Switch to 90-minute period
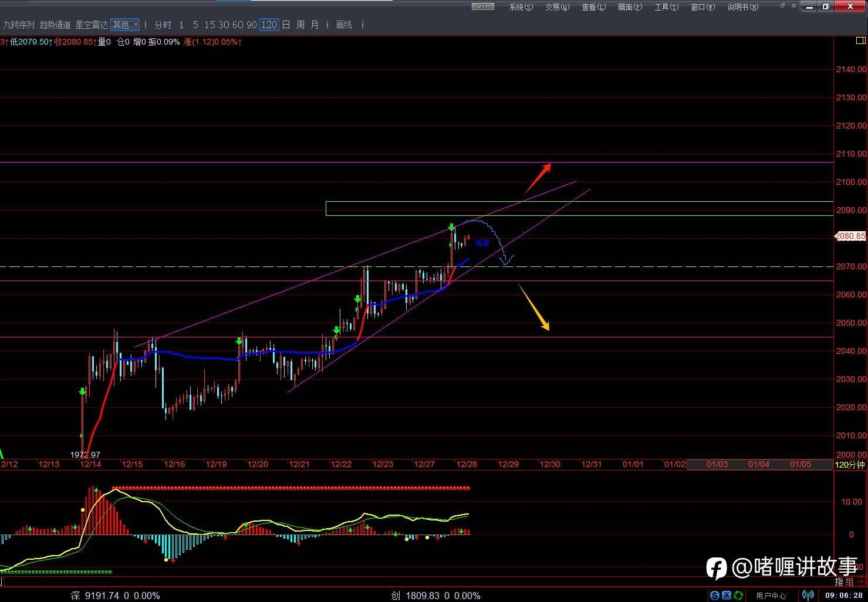Image resolution: width=868 pixels, height=602 pixels. click(x=252, y=25)
